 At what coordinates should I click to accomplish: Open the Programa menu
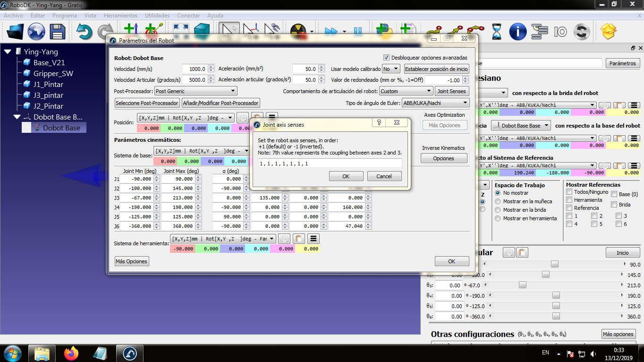[x=65, y=16]
